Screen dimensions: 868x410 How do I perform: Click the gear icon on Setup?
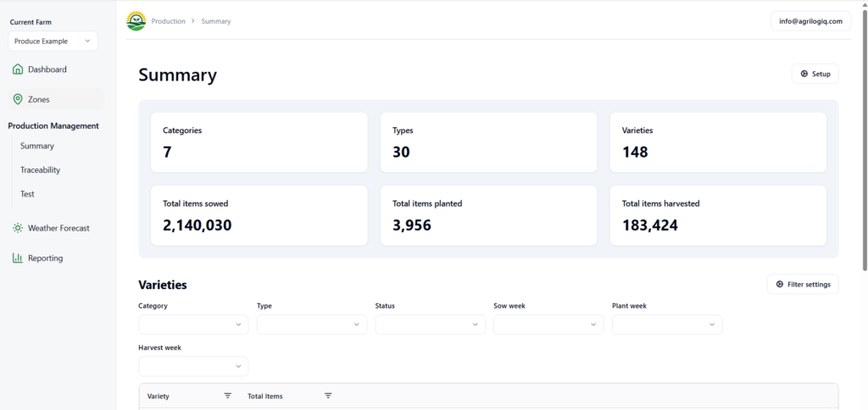tap(804, 74)
